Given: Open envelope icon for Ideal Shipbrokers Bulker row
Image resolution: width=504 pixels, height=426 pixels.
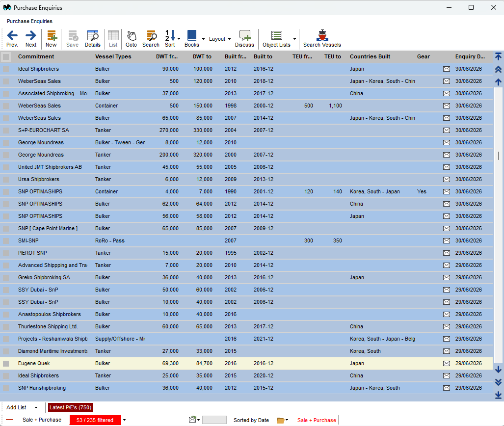Looking at the screenshot, I should tap(447, 69).
